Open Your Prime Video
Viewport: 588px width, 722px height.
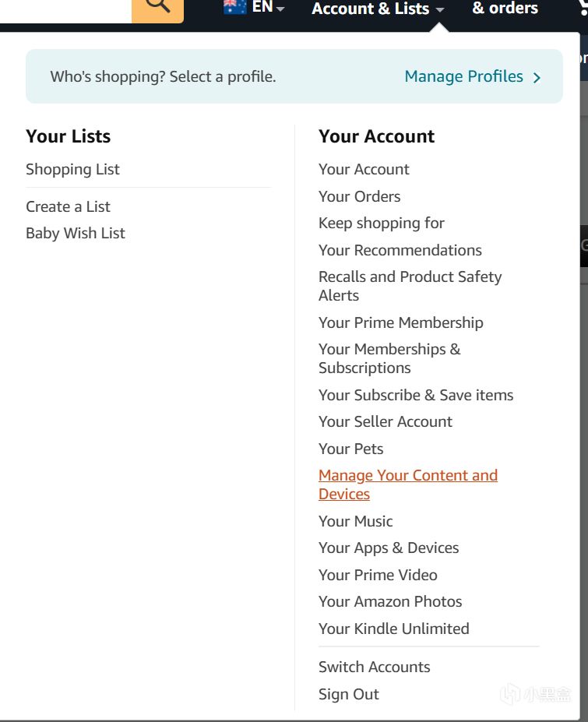[x=378, y=575]
